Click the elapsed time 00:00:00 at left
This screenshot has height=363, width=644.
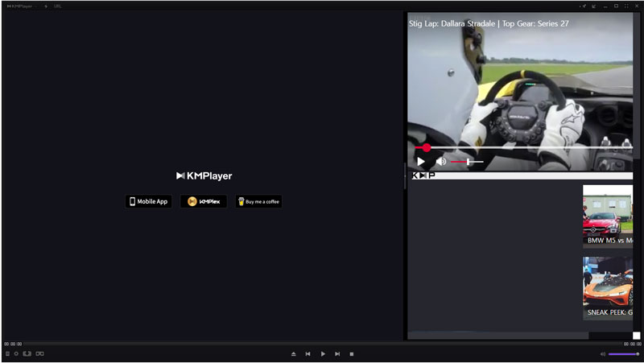[x=13, y=344]
